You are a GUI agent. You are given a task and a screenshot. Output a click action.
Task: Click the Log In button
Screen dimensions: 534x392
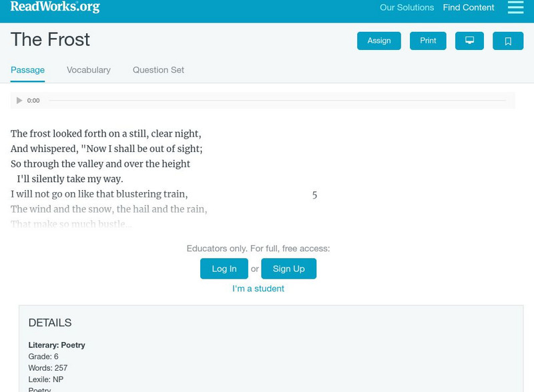tap(224, 269)
